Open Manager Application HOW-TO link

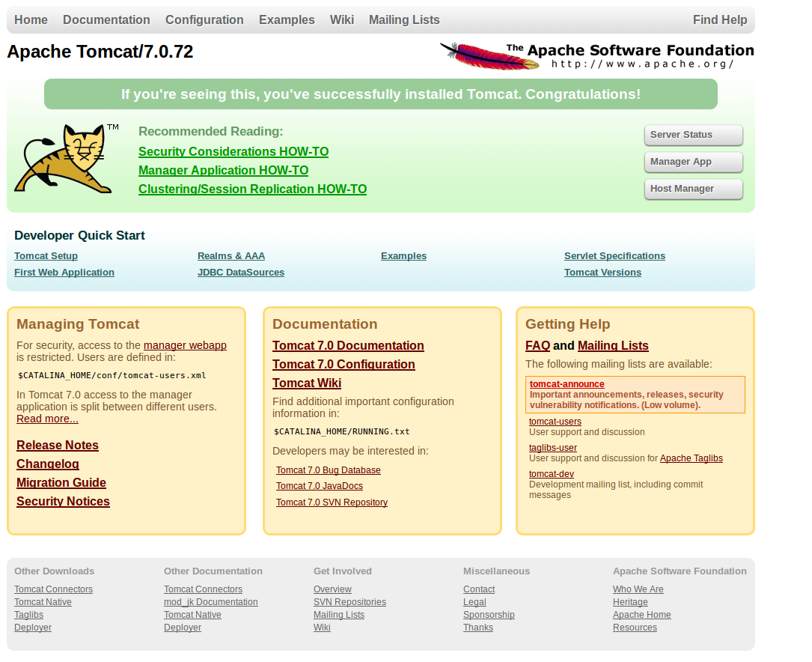pyautogui.click(x=223, y=171)
